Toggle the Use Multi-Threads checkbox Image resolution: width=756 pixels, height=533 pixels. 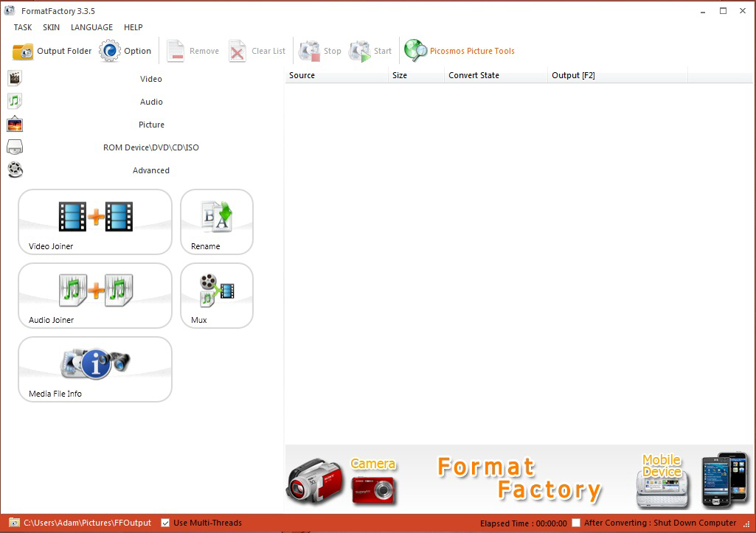coord(165,523)
